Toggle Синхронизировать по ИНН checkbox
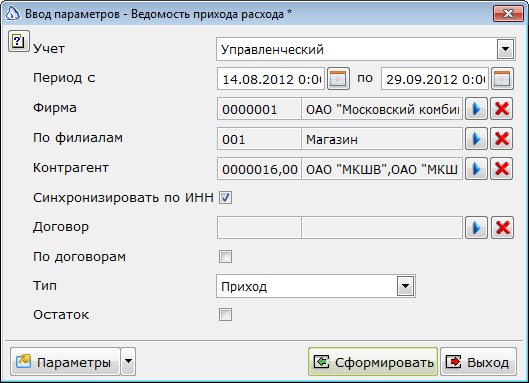Image resolution: width=529 pixels, height=383 pixels. pos(225,197)
